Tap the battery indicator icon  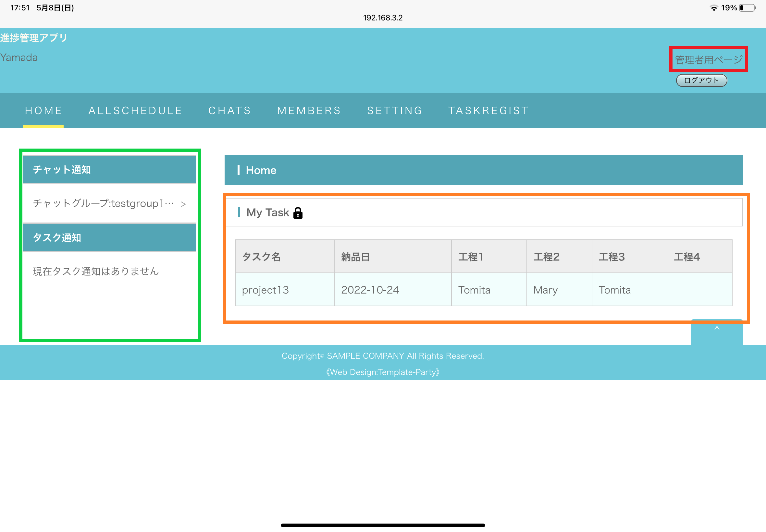click(x=747, y=8)
